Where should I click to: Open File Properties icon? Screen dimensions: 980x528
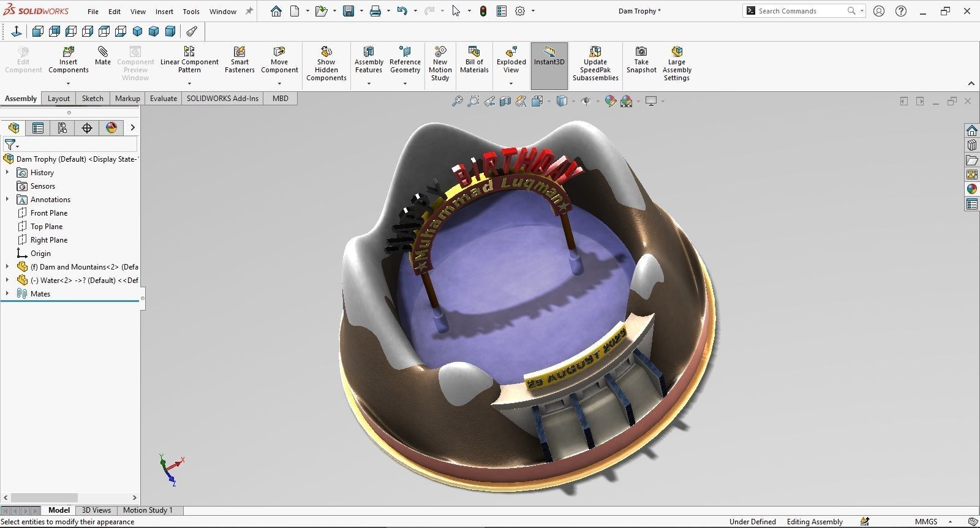[x=502, y=11]
